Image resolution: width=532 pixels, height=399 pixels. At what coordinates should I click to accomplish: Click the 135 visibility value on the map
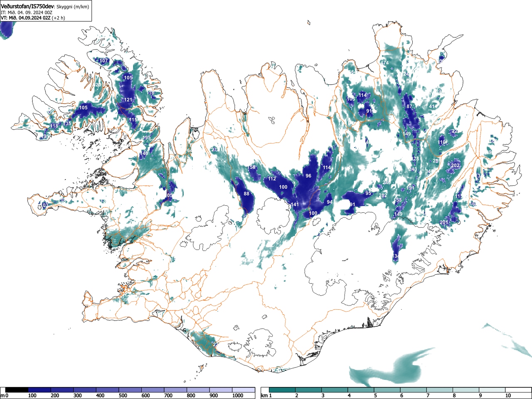coord(67,124)
